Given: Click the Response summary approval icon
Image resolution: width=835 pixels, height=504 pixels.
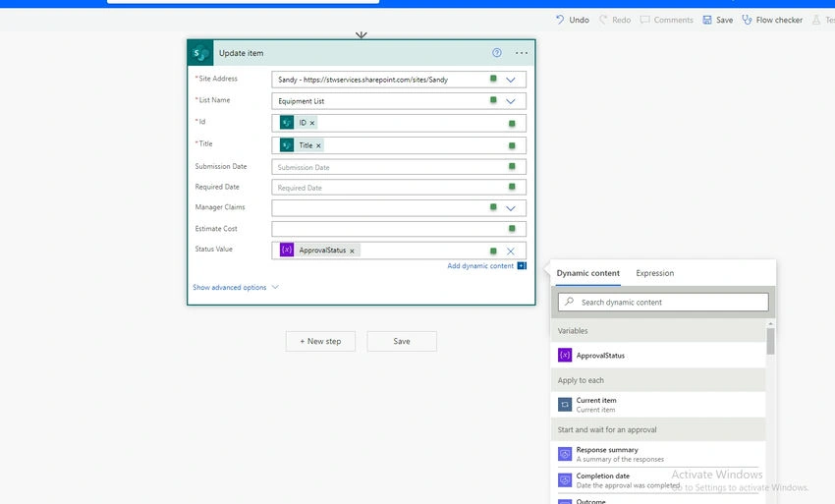Looking at the screenshot, I should [x=565, y=454].
